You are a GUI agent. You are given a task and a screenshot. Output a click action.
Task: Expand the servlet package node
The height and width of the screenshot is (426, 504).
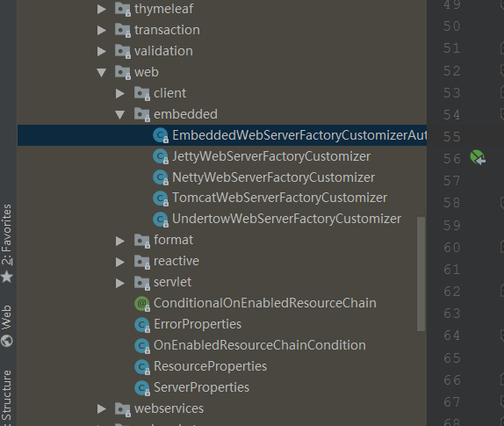click(x=120, y=283)
